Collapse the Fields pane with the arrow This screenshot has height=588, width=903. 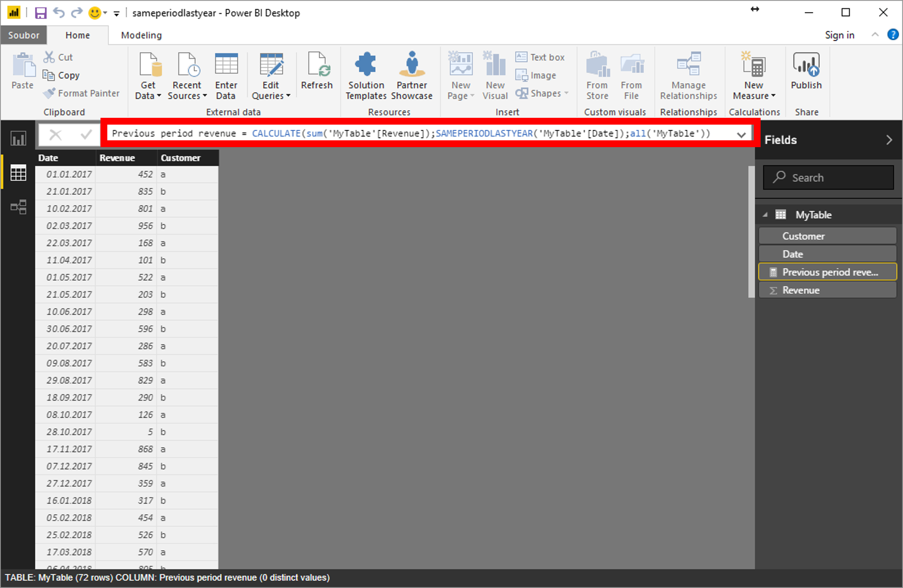click(889, 140)
